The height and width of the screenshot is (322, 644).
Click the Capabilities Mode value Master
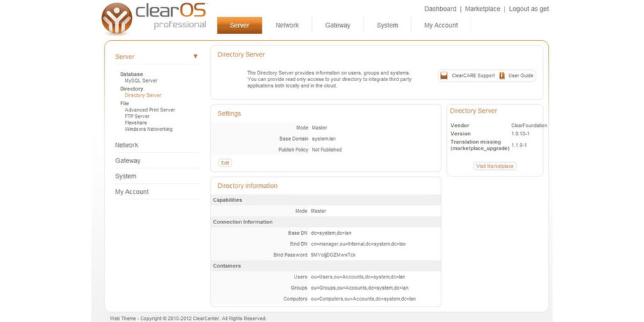coord(319,211)
